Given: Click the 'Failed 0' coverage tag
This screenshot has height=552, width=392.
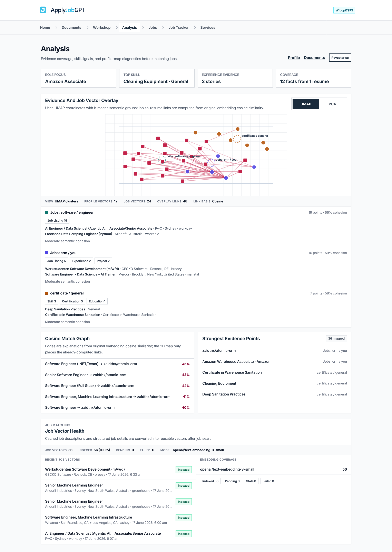Looking at the screenshot, I should point(268,481).
